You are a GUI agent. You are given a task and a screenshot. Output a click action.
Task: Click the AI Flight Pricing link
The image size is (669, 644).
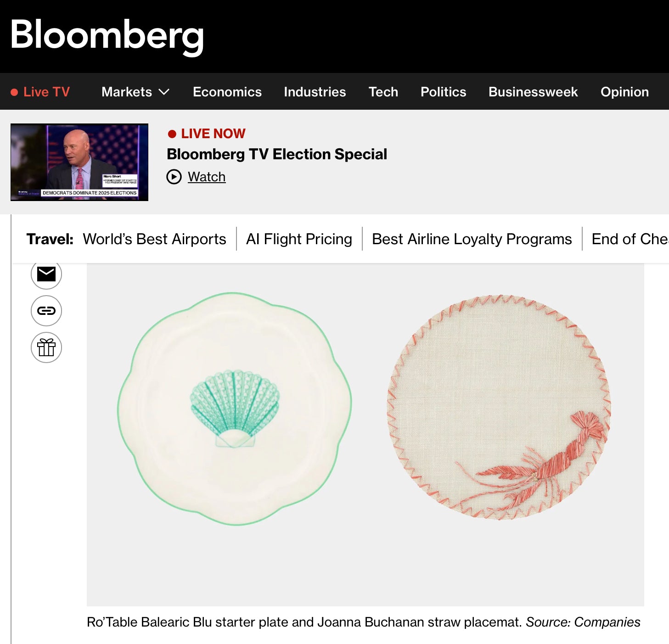coord(299,239)
